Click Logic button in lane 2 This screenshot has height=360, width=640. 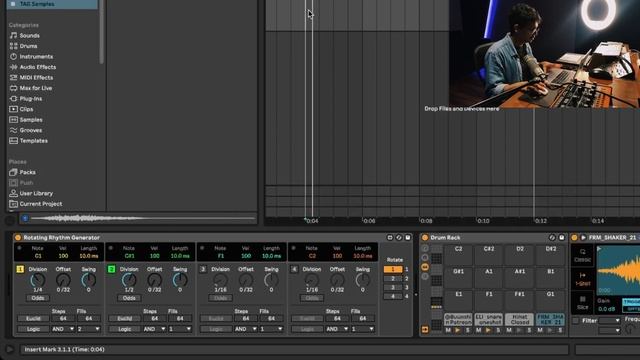coord(125,329)
